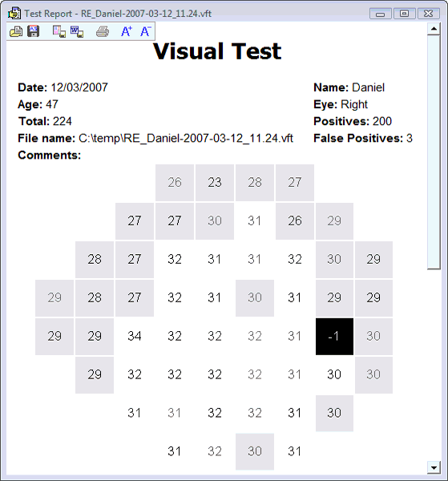Select the cell showing 34
448x481 pixels.
(x=135, y=336)
